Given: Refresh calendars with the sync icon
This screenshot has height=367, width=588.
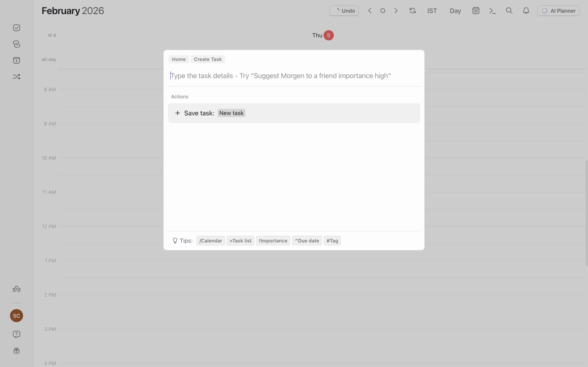Looking at the screenshot, I should (412, 11).
